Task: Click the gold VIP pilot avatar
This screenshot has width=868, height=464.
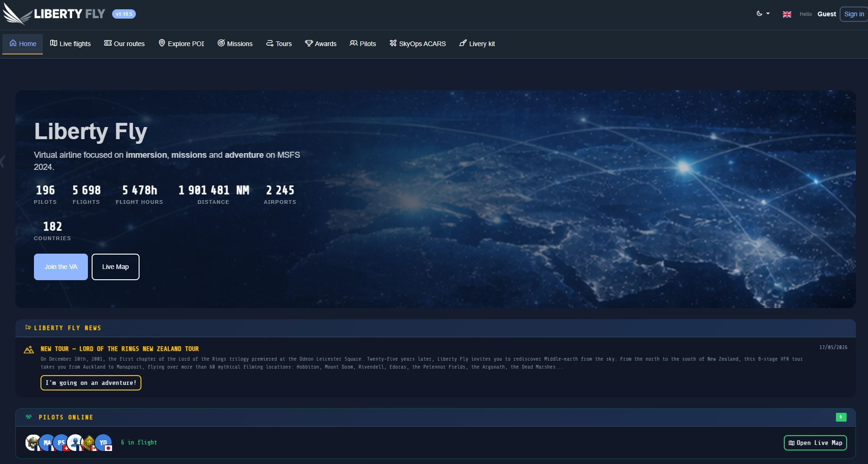Action: (89, 442)
